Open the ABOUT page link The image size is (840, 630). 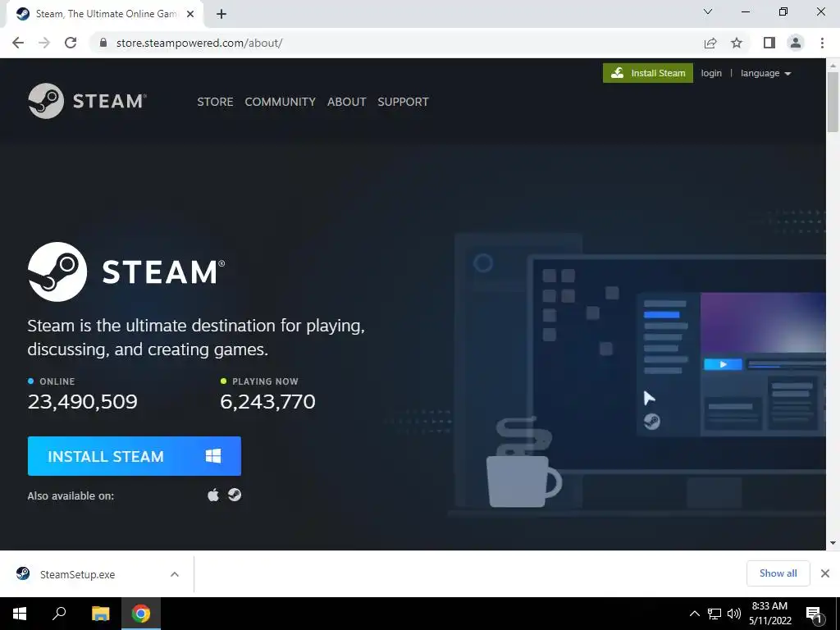point(347,102)
